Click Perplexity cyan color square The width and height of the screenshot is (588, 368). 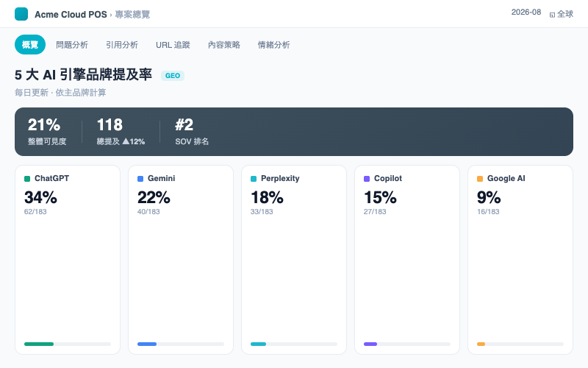pyautogui.click(x=254, y=179)
